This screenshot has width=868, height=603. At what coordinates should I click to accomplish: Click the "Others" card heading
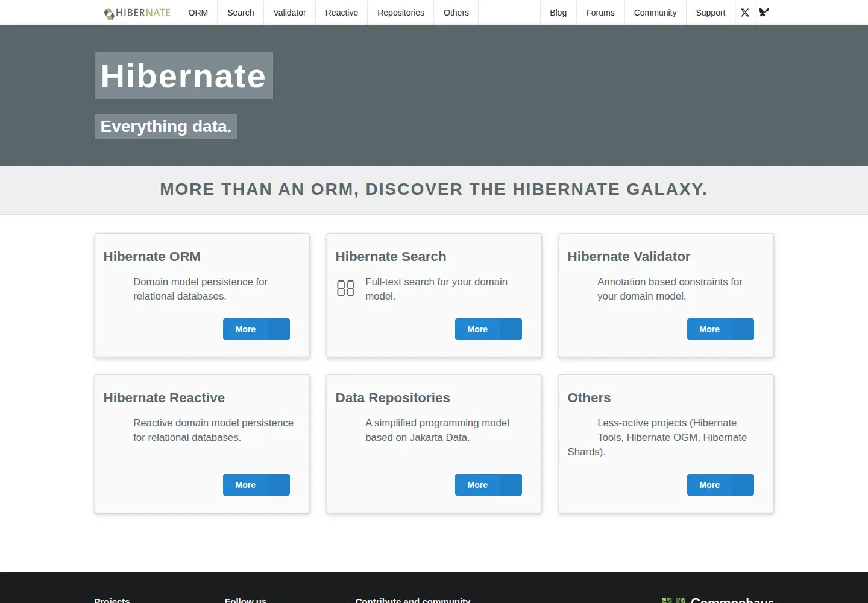point(589,398)
